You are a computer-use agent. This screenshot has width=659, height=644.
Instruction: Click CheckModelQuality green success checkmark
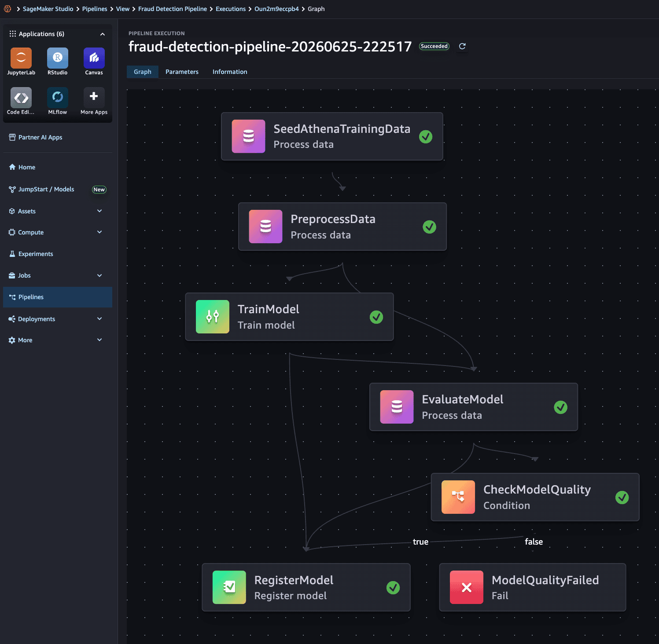point(622,498)
